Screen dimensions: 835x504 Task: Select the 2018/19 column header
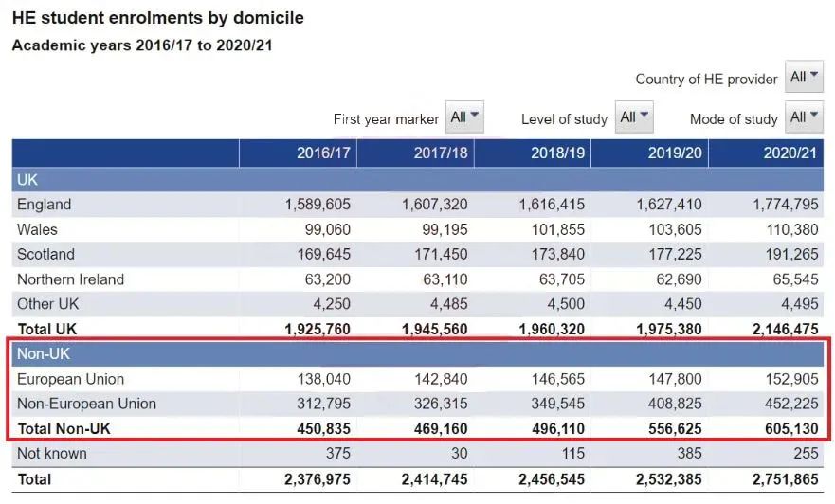pos(556,153)
